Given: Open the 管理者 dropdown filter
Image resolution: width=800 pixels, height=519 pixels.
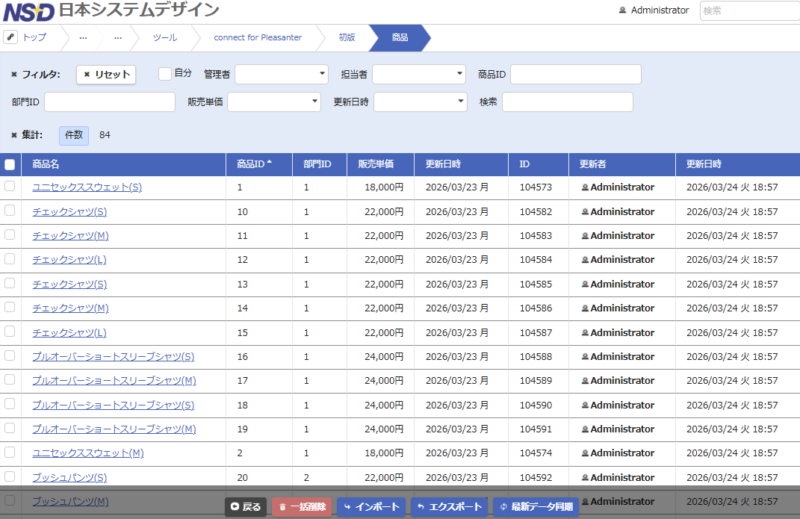Looking at the screenshot, I should [281, 74].
